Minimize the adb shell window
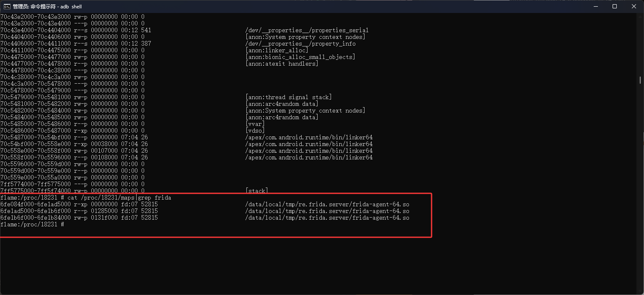This screenshot has width=644, height=295. pyautogui.click(x=596, y=6)
